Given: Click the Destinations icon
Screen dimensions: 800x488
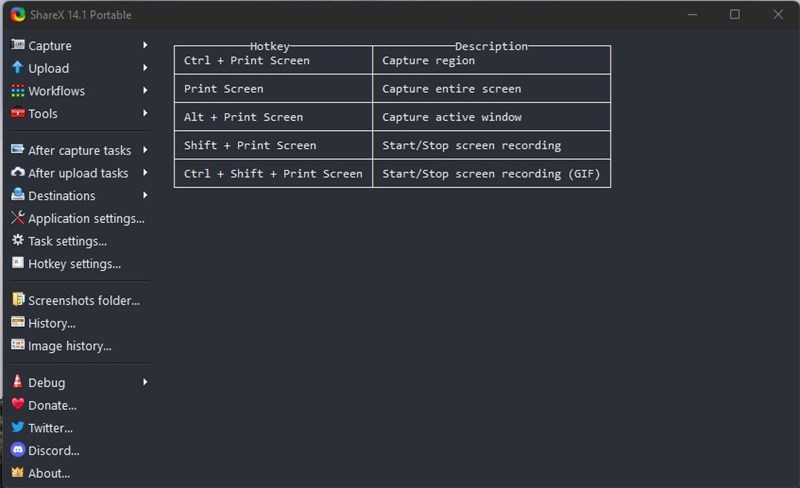Looking at the screenshot, I should click(17, 195).
